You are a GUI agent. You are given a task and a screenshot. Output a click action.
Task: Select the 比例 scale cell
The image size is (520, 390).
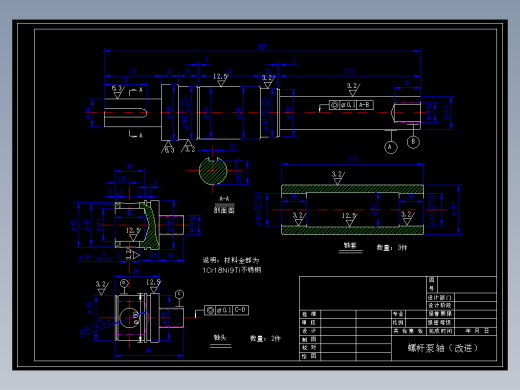click(398, 322)
